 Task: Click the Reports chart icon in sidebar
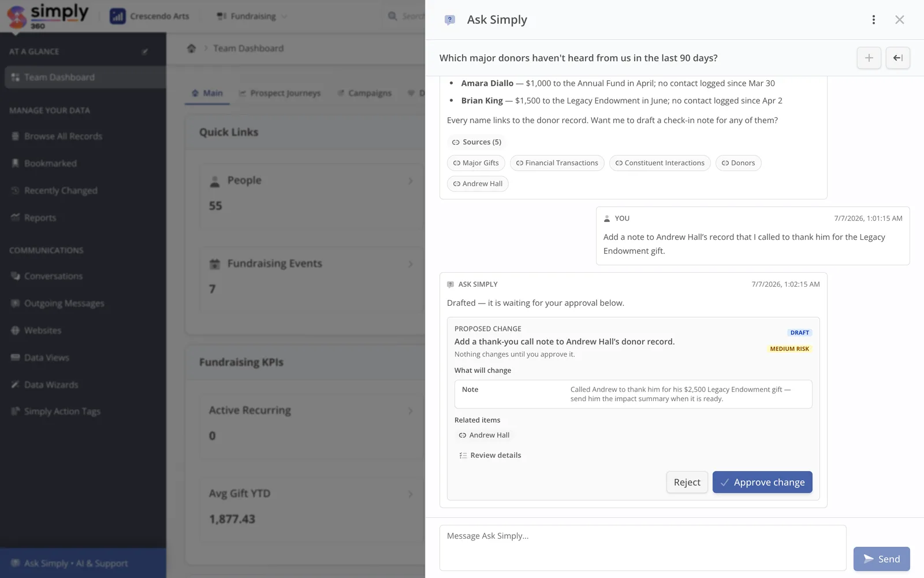click(16, 217)
